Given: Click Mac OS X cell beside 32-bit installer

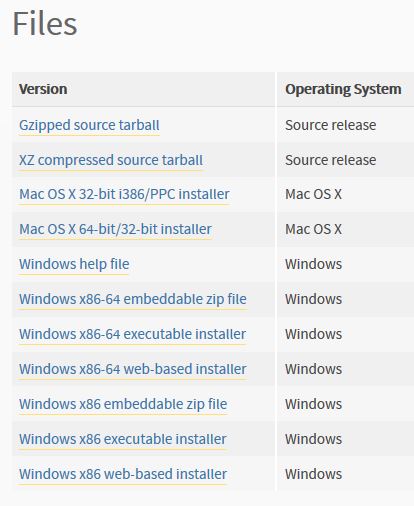Looking at the screenshot, I should (x=313, y=194).
